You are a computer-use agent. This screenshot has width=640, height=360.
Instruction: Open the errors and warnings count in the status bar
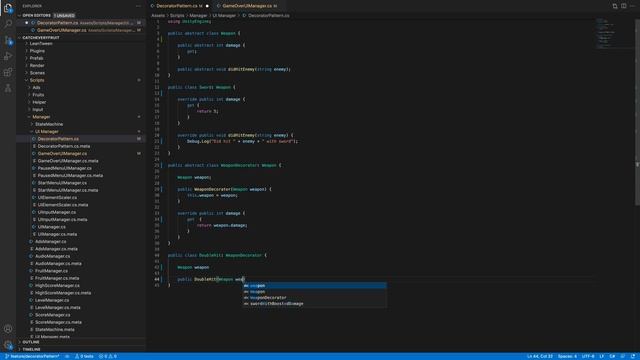(108, 356)
